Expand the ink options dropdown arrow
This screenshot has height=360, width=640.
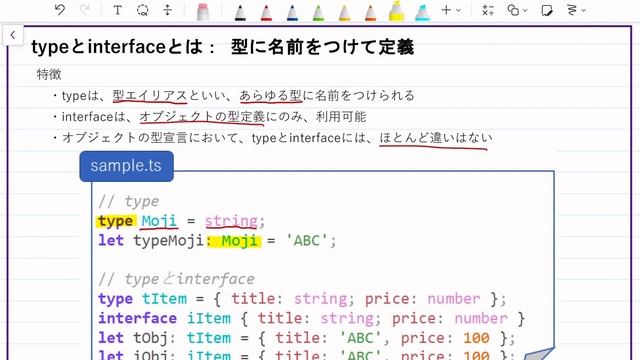[584, 11]
